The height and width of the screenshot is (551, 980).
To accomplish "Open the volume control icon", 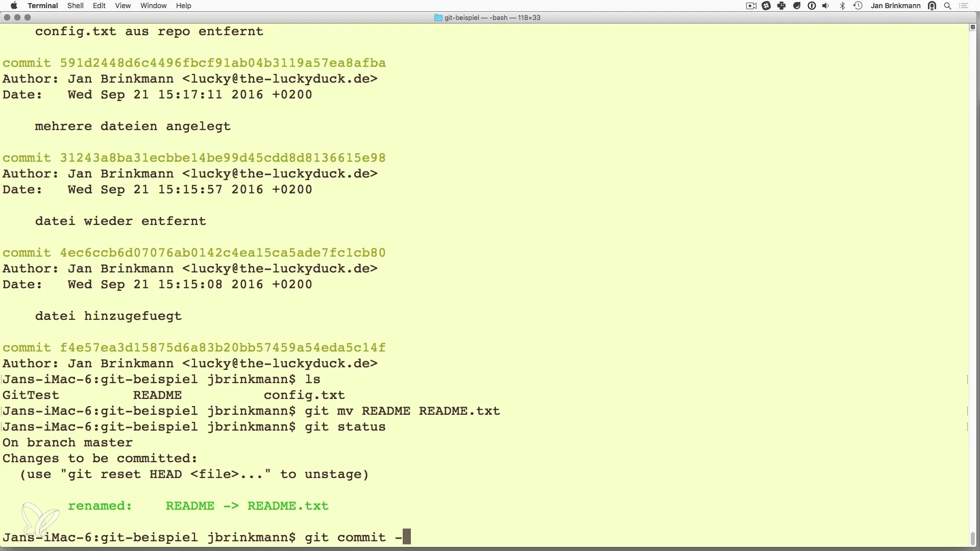I will click(x=826, y=6).
